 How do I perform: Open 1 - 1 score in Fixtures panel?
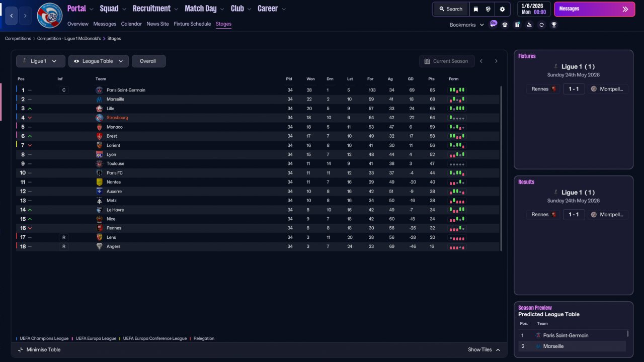574,89
